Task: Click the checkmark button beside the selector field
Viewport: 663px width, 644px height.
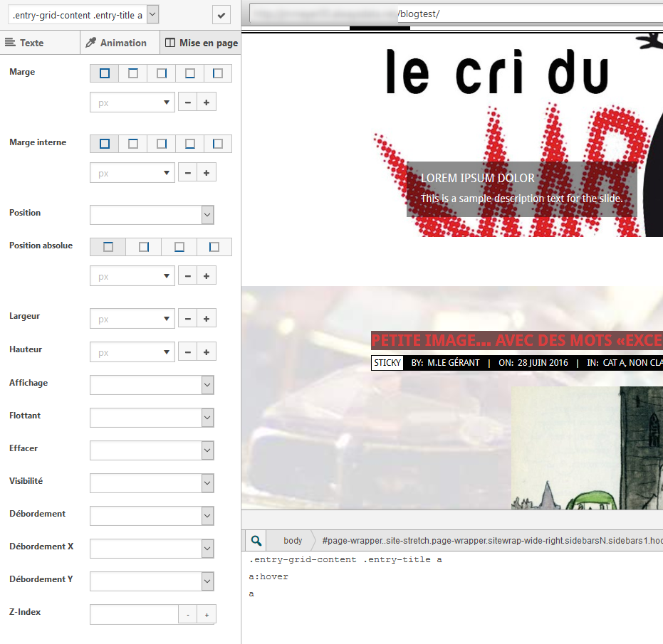Action: coord(221,15)
